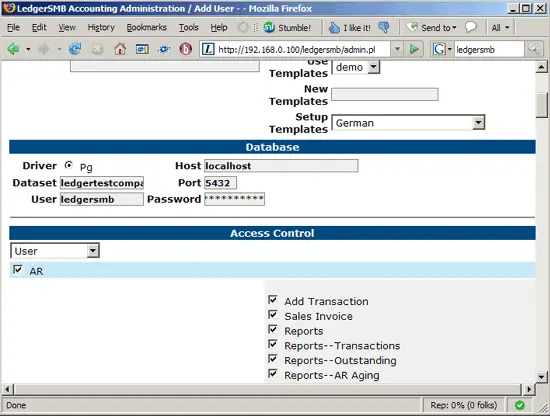Click the search magnifier icon
This screenshot has width=550, height=416.
point(534,49)
